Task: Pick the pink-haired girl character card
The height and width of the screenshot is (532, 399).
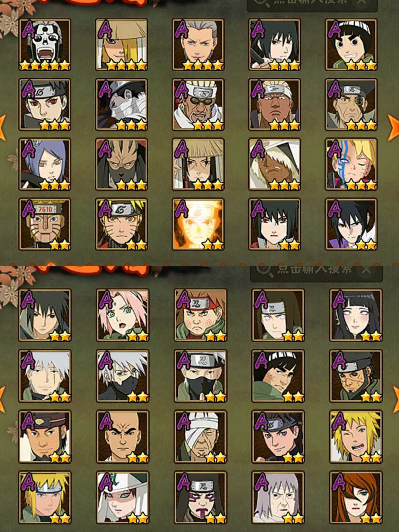Action: [123, 315]
